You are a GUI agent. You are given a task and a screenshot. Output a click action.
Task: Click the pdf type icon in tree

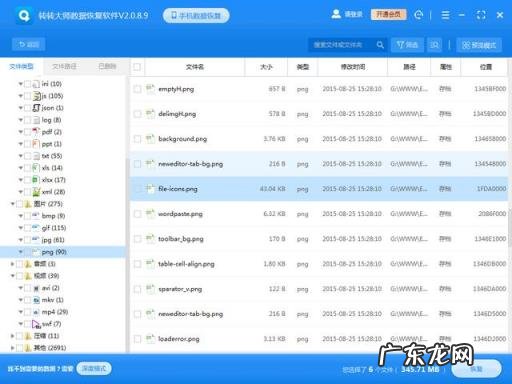tap(36, 132)
